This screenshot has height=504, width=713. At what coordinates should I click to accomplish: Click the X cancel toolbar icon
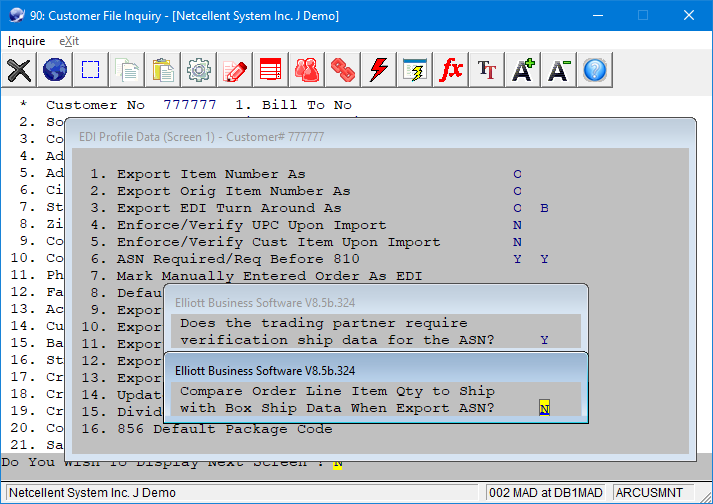click(19, 70)
